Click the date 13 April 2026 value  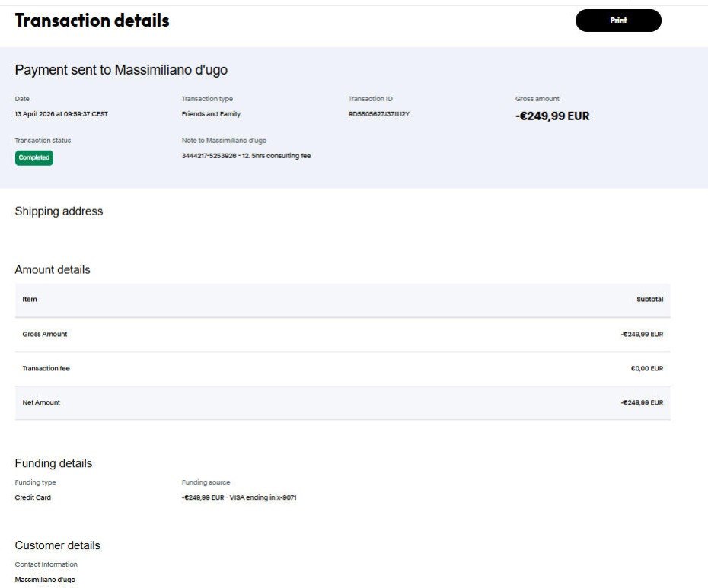tap(61, 114)
